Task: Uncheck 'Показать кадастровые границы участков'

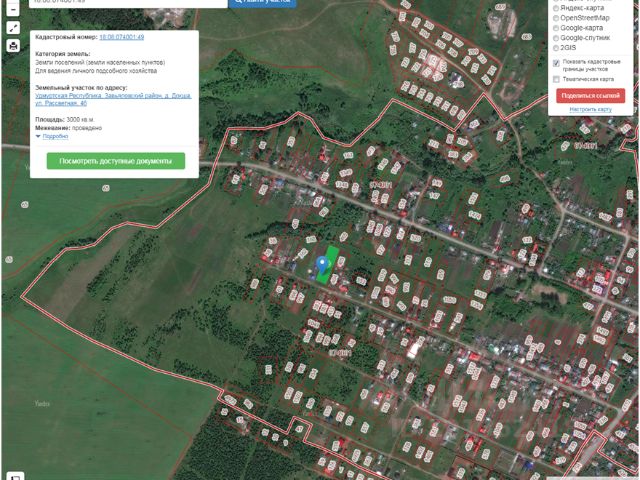Action: pyautogui.click(x=556, y=62)
